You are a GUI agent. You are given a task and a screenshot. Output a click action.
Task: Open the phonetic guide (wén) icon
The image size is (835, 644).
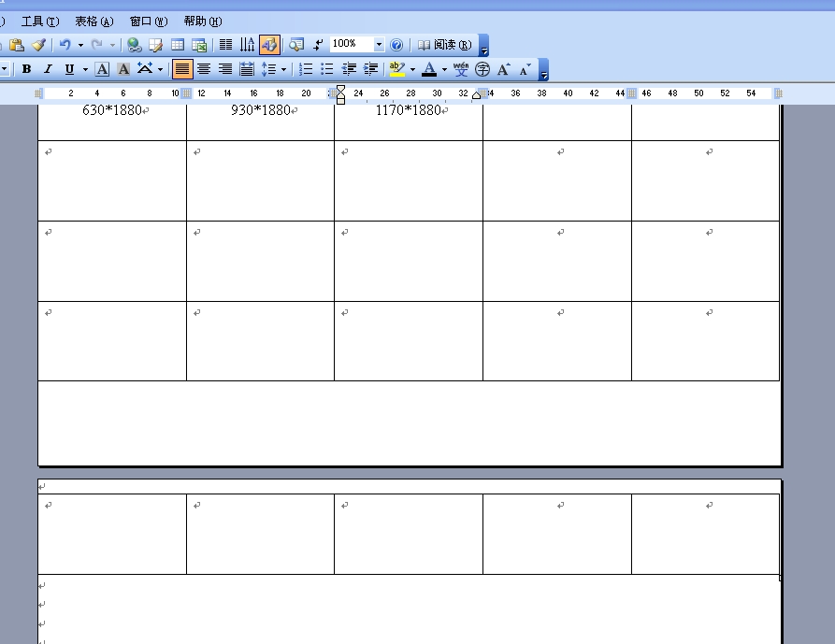tap(461, 69)
